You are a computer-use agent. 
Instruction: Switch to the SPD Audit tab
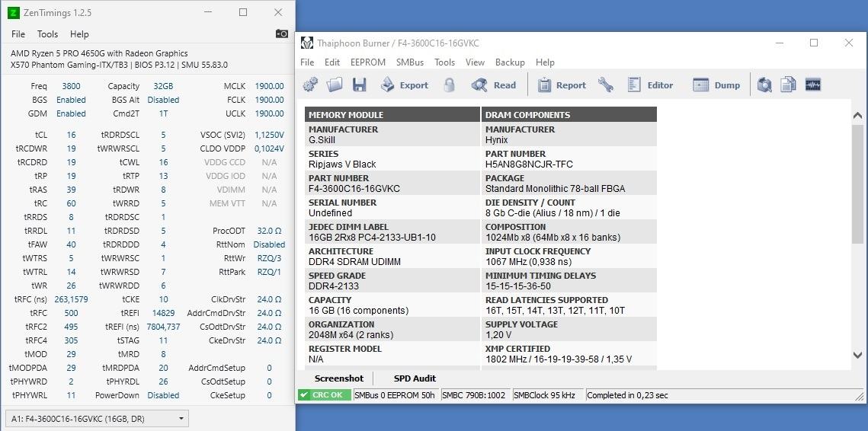tap(415, 378)
